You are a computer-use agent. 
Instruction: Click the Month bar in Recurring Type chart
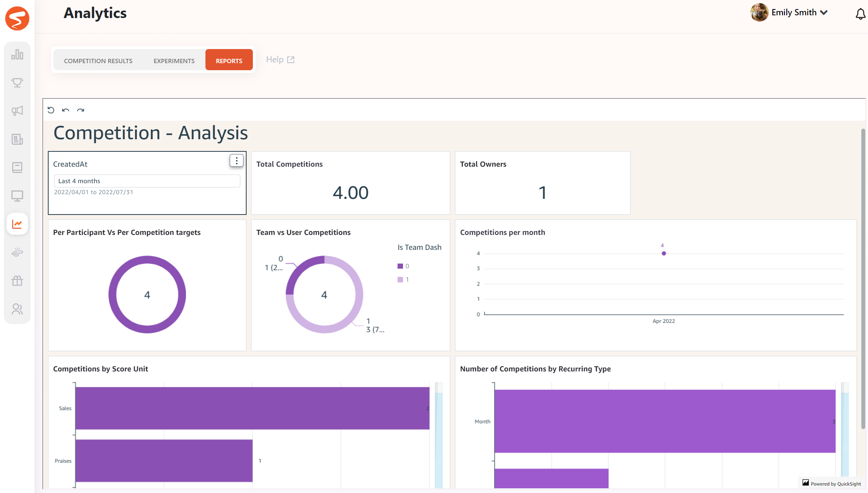tap(665, 421)
